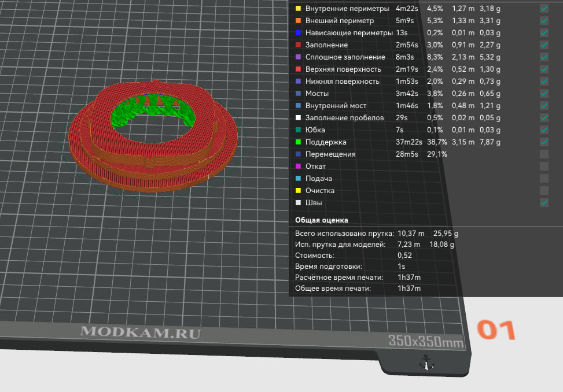
Task: Hide Заполнение lines in the preview
Action: 544,45
